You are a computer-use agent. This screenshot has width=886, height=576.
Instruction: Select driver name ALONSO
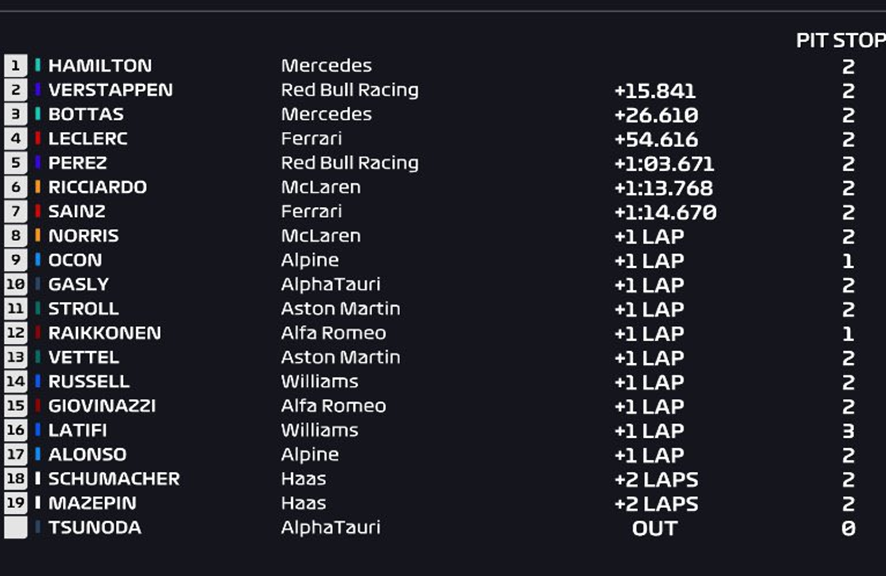tap(88, 454)
